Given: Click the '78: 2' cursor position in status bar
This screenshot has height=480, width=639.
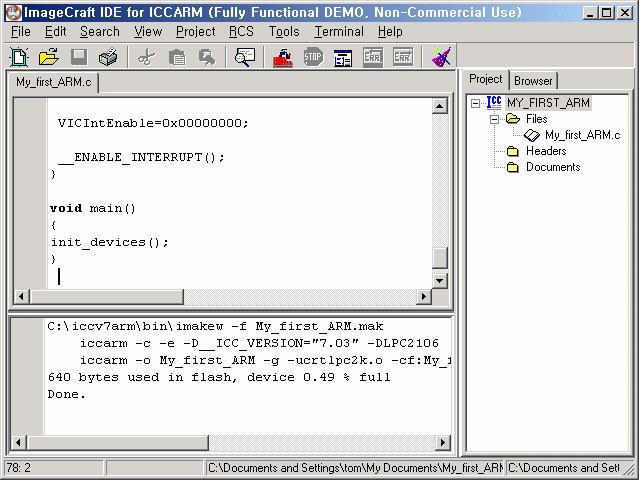Looking at the screenshot, I should tap(18, 468).
